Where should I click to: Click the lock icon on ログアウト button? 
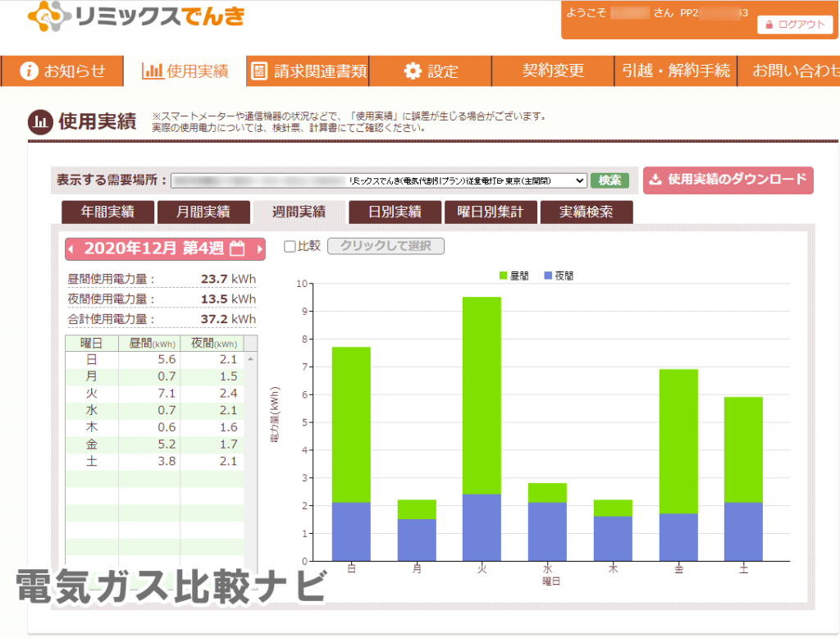click(770, 25)
